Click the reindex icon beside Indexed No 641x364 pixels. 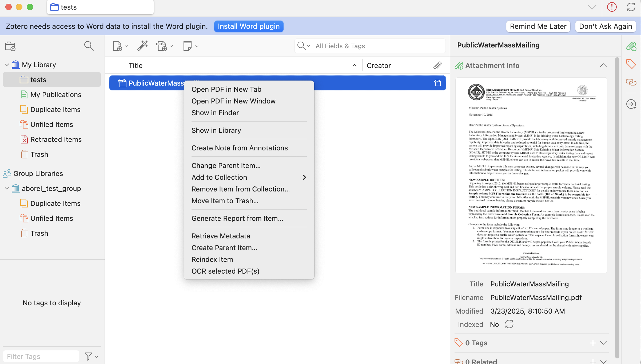(x=509, y=324)
